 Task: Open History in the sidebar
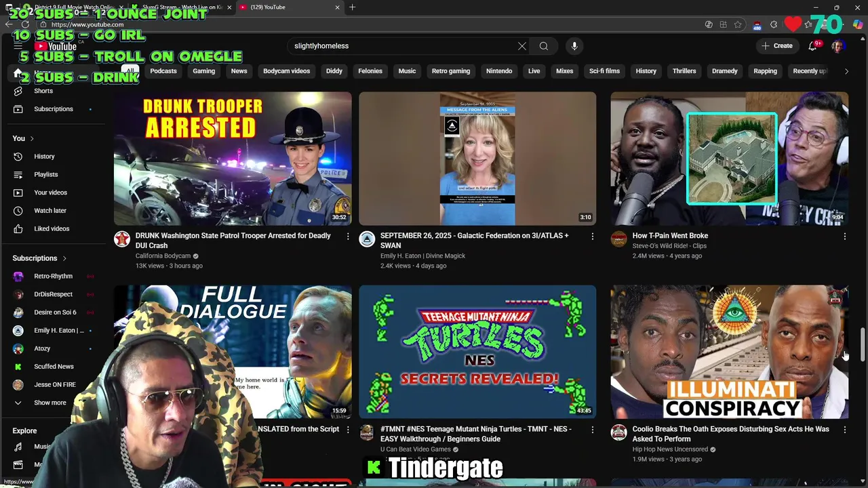click(x=44, y=157)
